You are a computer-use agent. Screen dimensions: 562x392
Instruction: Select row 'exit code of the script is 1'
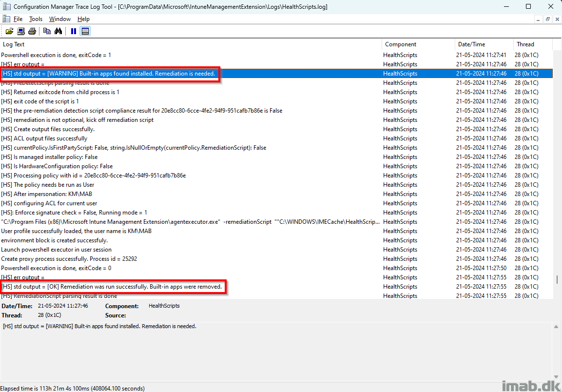click(276, 101)
